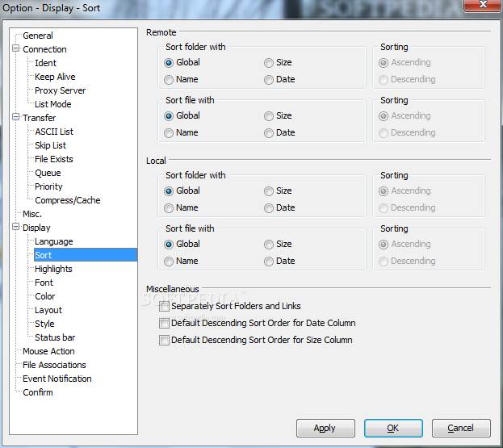Select List Mode tree item
The width and height of the screenshot is (503, 448).
pyautogui.click(x=53, y=104)
